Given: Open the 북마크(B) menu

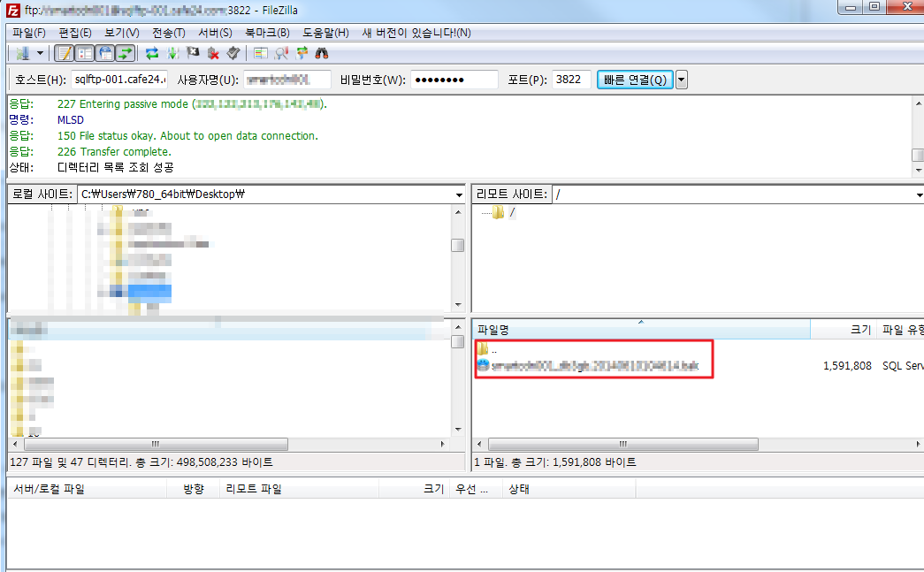Looking at the screenshot, I should point(267,33).
